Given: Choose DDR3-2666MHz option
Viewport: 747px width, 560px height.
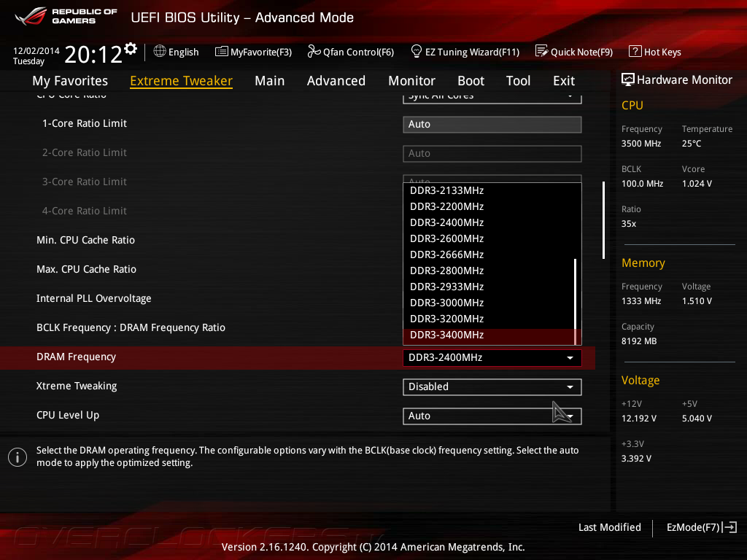Looking at the screenshot, I should coord(489,254).
